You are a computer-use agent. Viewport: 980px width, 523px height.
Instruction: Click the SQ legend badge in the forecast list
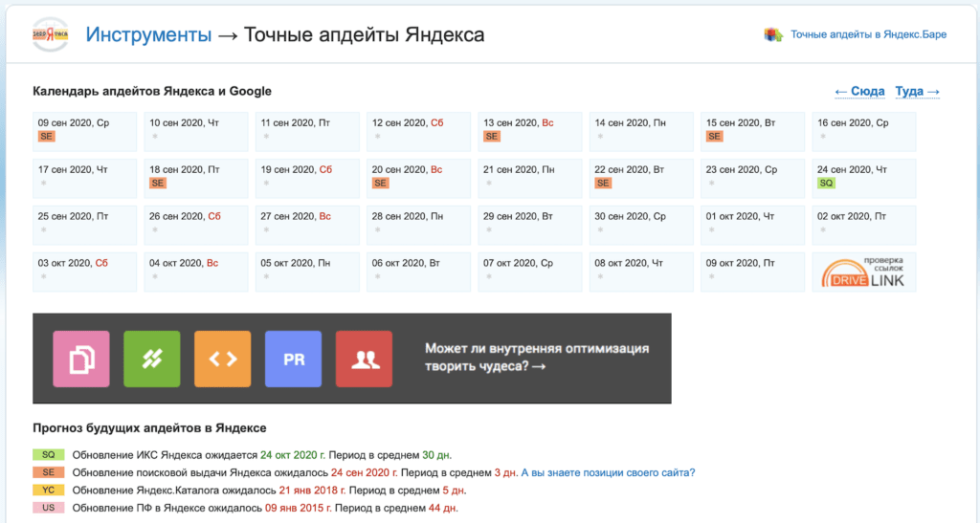pyautogui.click(x=48, y=455)
